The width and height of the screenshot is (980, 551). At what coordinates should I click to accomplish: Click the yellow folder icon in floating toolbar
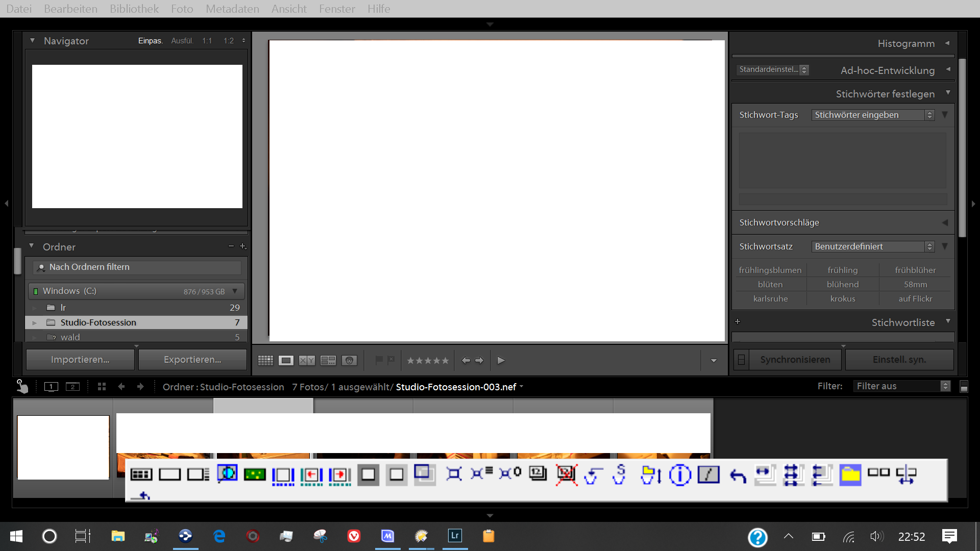click(x=850, y=475)
